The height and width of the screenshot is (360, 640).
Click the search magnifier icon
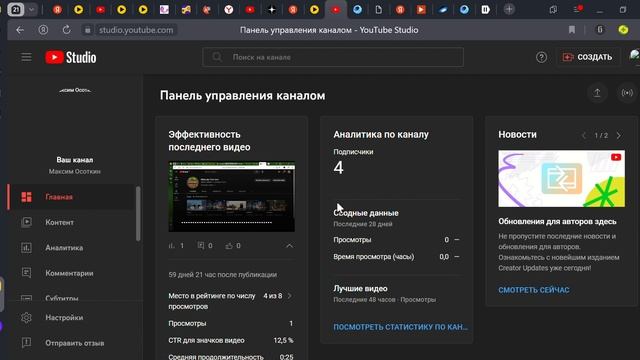point(217,57)
